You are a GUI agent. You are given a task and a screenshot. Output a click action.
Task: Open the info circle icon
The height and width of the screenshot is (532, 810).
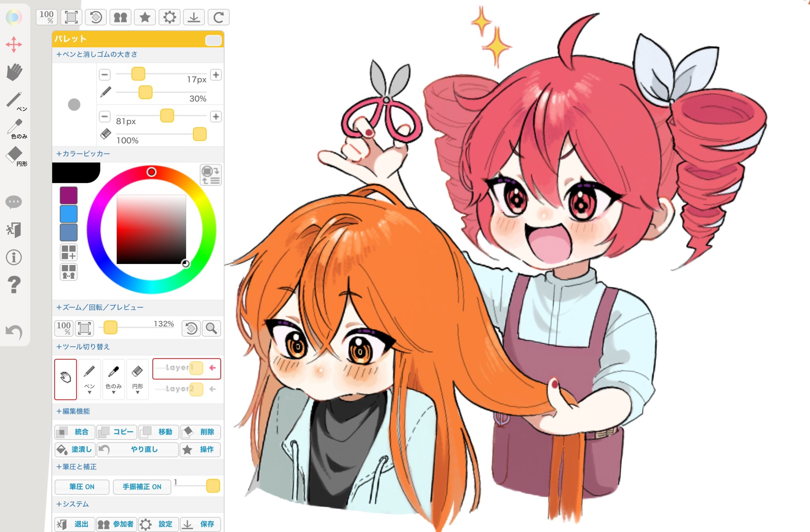pyautogui.click(x=14, y=257)
